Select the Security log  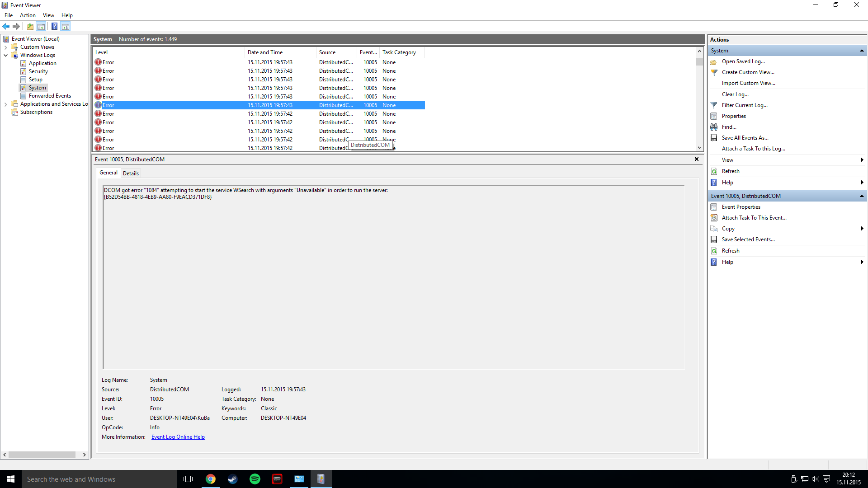38,71
